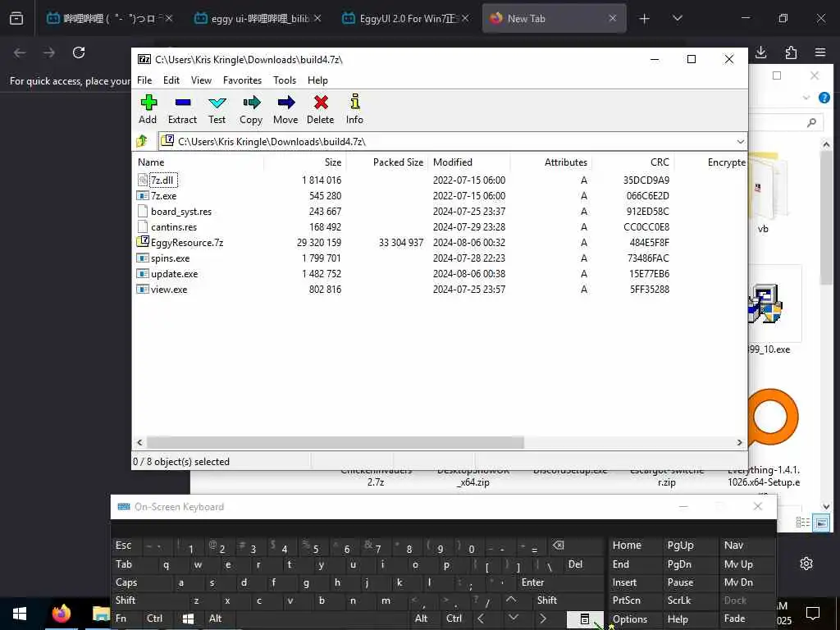
Task: Click the right scroll arrow in 7-Zip
Action: [x=739, y=442]
